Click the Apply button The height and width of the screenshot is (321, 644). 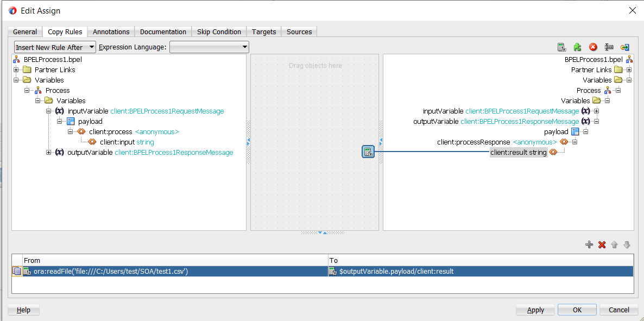(535, 310)
